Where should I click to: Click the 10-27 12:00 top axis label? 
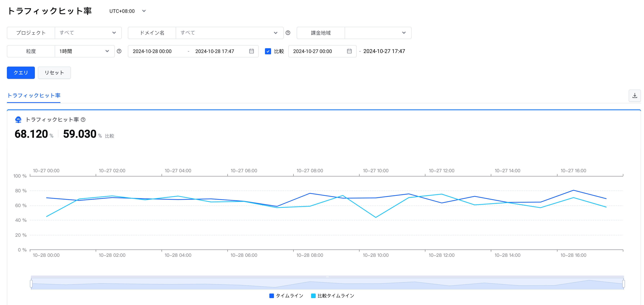click(441, 171)
